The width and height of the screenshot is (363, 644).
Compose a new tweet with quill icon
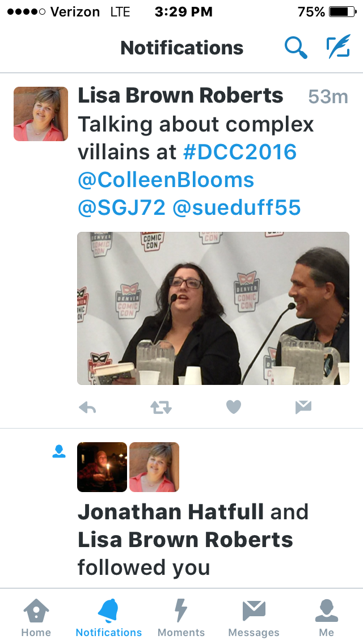(x=339, y=46)
